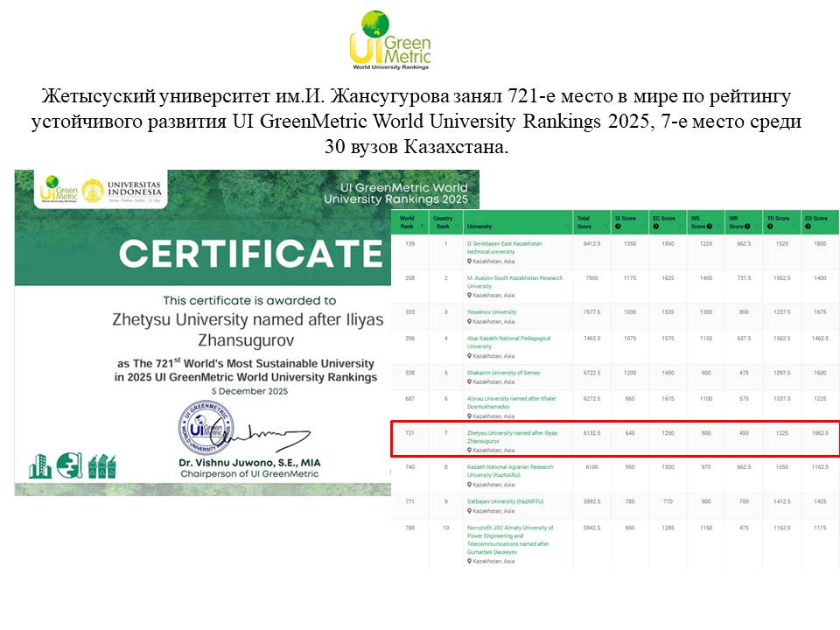Viewport: 840px width, 630px height.
Task: Sort table by Country Rank column
Action: click(x=444, y=222)
